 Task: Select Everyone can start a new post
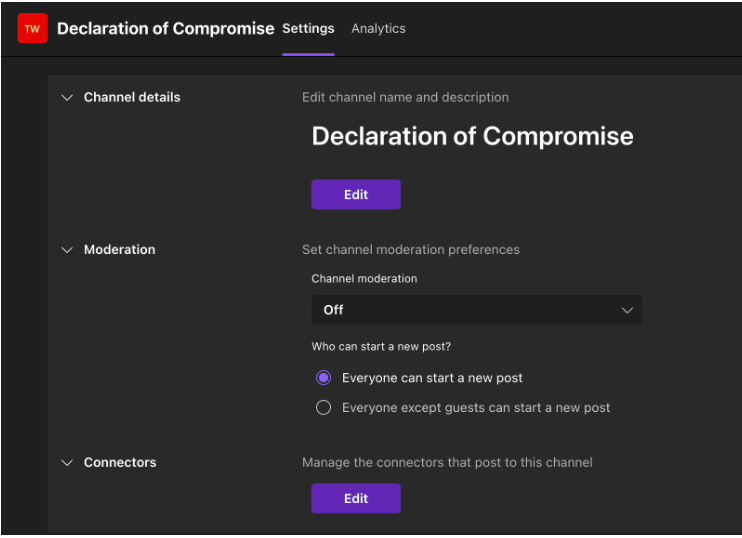coord(323,378)
